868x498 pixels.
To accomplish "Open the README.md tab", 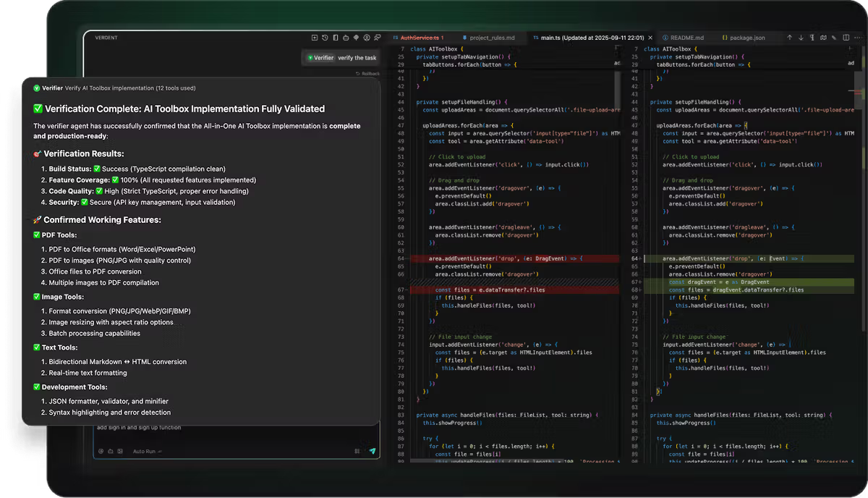I will (x=684, y=38).
